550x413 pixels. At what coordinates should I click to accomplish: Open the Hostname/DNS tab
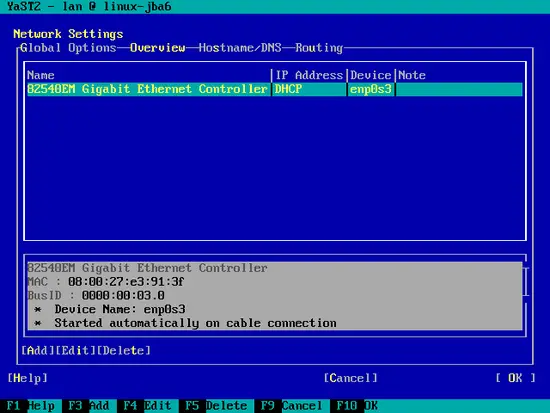pyautogui.click(x=240, y=48)
